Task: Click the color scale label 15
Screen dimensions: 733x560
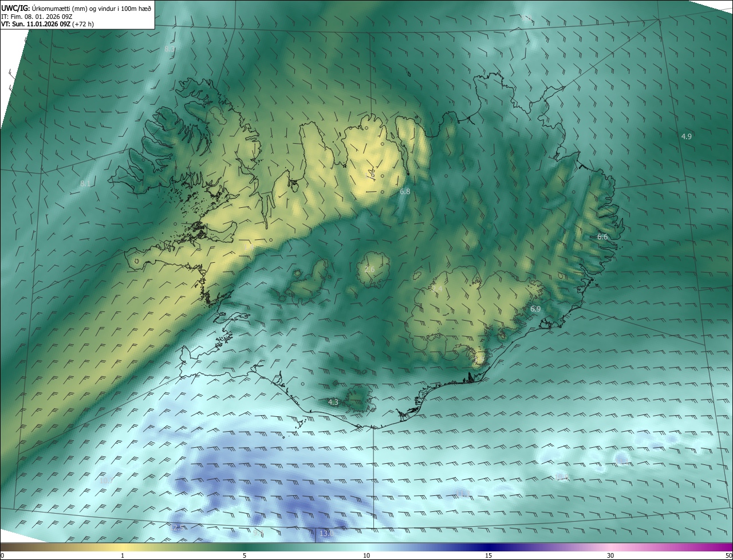Action: click(x=488, y=555)
